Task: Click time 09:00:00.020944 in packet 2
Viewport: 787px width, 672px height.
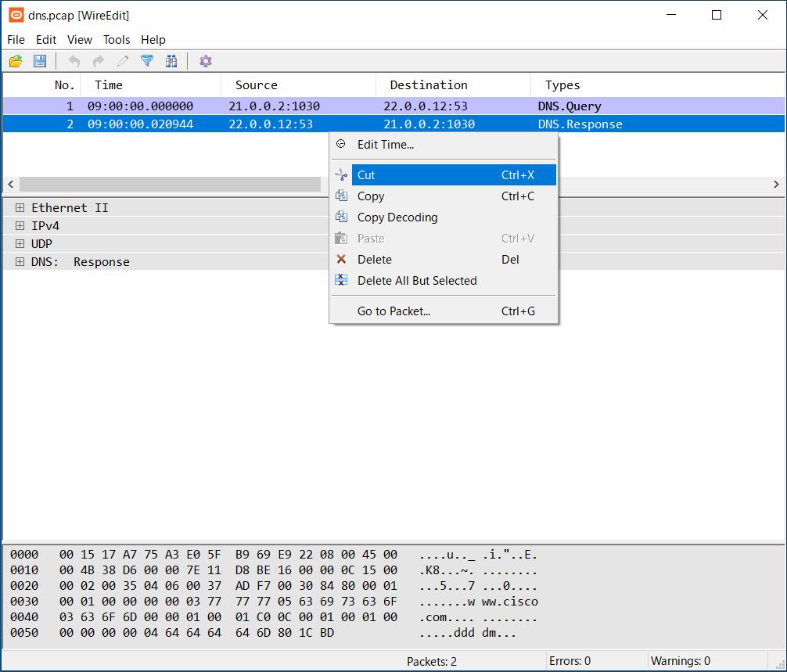Action: 140,124
